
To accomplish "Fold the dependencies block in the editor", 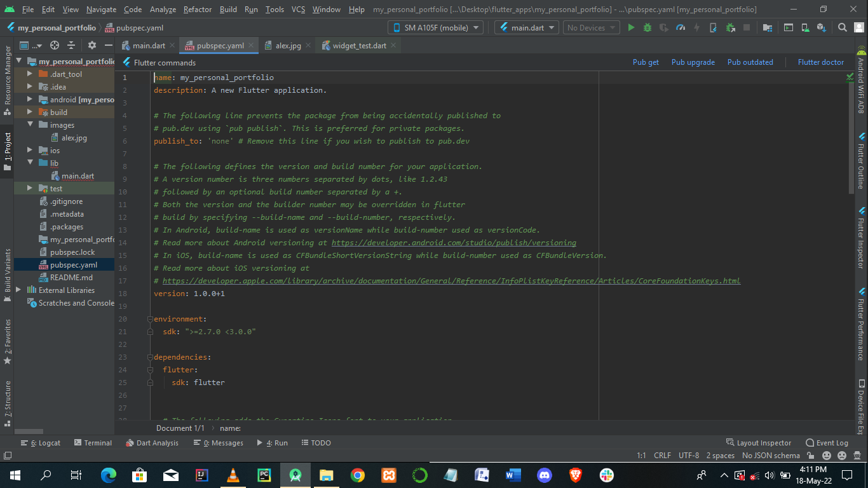I will (150, 357).
